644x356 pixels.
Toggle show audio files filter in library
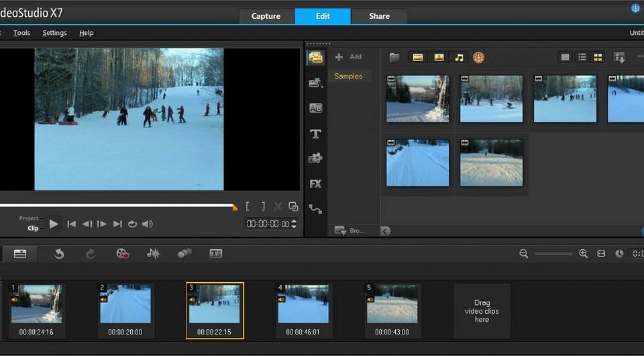point(459,58)
